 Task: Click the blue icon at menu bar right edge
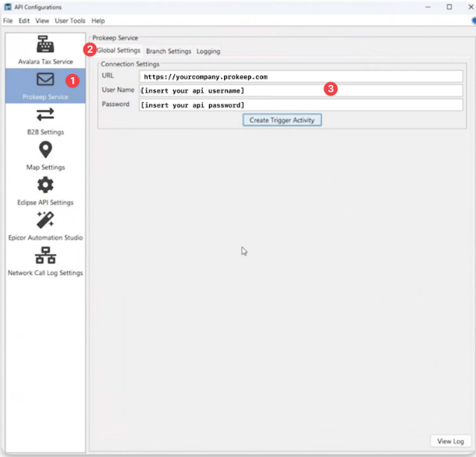point(473,21)
